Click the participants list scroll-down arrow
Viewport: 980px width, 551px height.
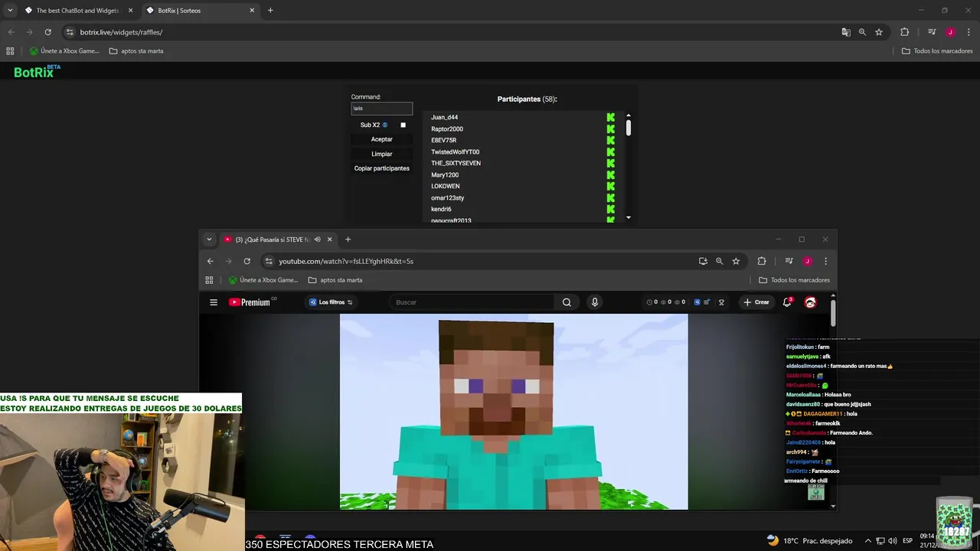[629, 217]
